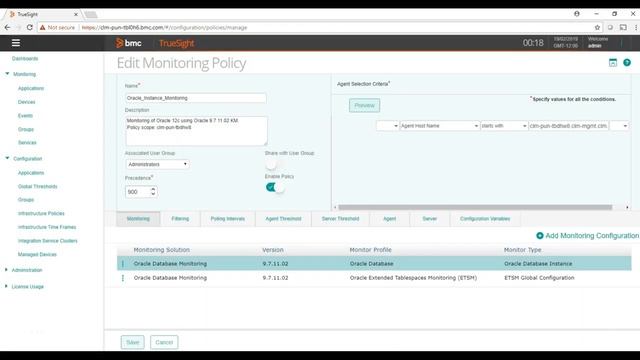Open the admin Welcome user menu
Image resolution: width=640 pixels, height=360 pixels.
pyautogui.click(x=598, y=42)
